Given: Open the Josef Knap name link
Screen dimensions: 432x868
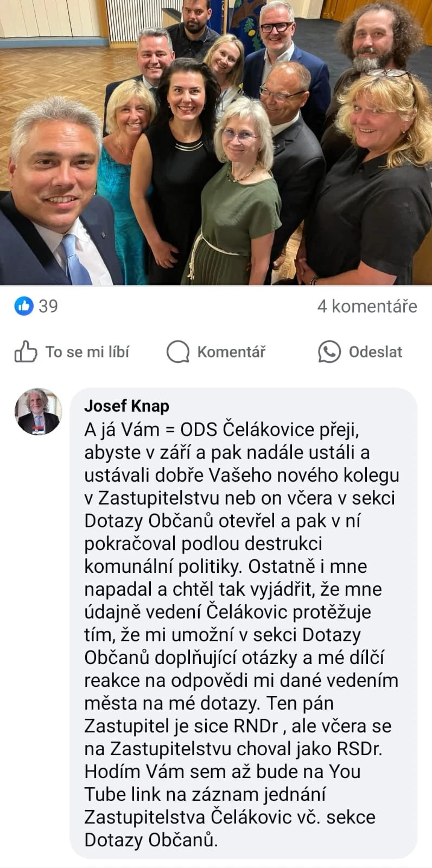Looking at the screenshot, I should pyautogui.click(x=126, y=406).
